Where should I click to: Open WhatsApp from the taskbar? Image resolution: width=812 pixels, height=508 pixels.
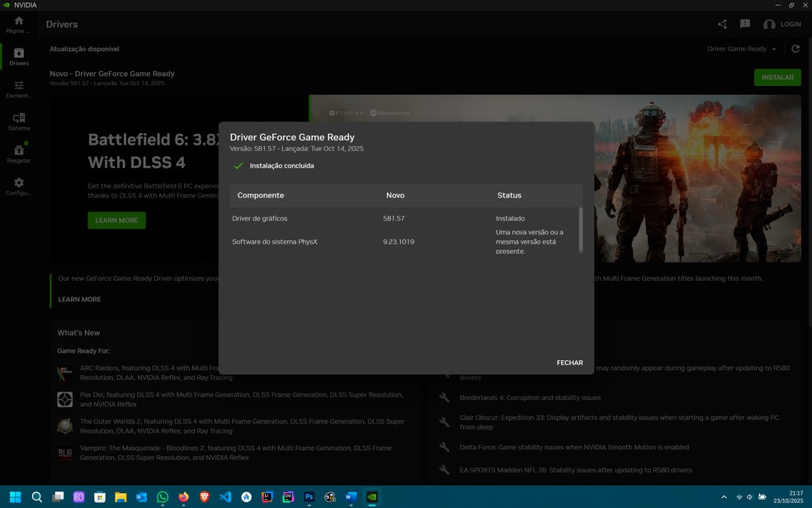point(163,497)
